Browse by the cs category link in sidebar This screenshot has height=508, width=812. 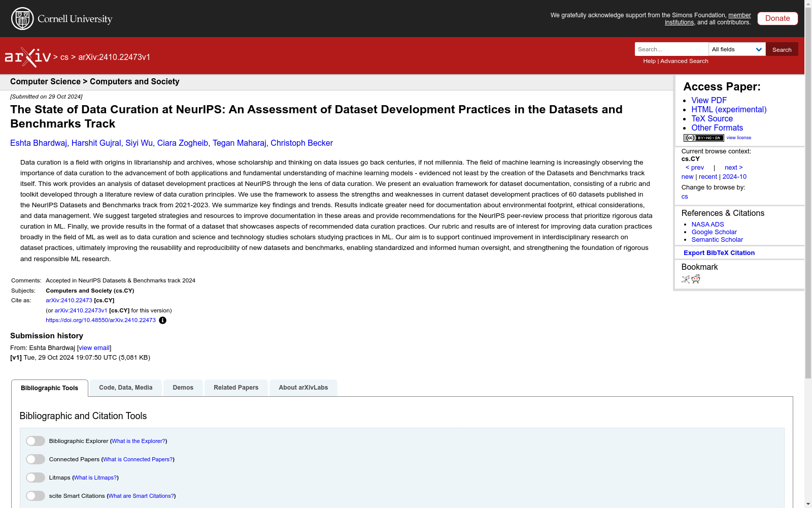pyautogui.click(x=685, y=197)
